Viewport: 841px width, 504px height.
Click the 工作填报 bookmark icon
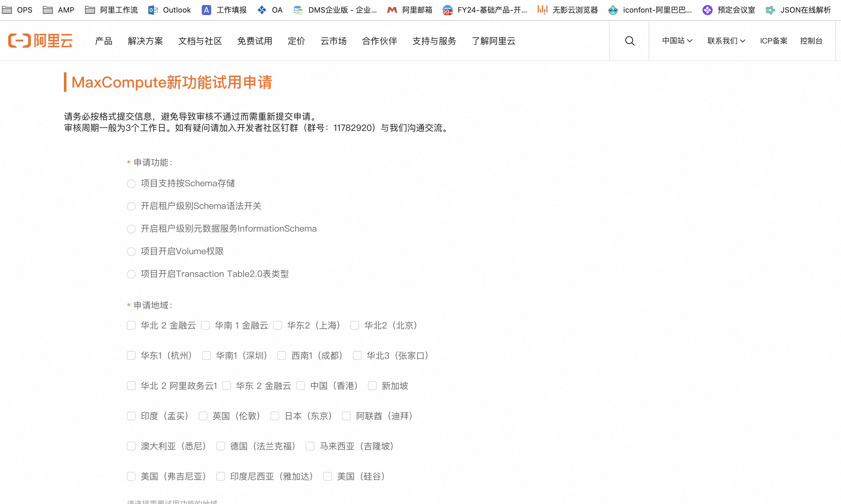point(206,10)
